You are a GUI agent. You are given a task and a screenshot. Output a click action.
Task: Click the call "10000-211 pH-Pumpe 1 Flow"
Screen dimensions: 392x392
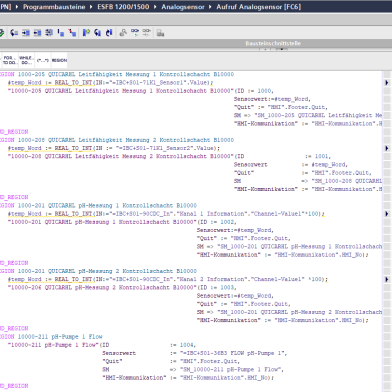tap(53, 345)
